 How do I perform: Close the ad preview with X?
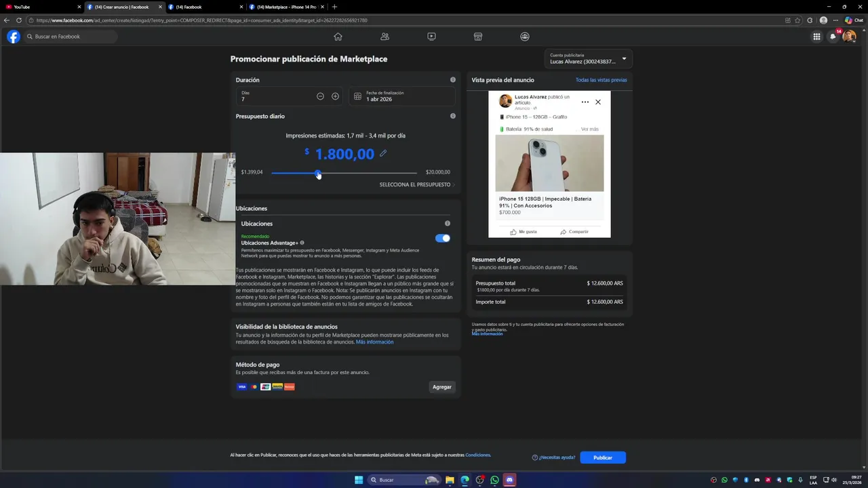point(598,102)
